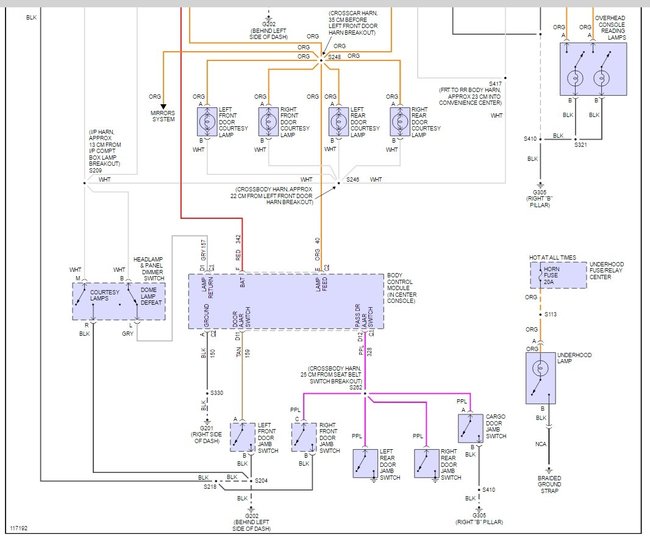Click the arrow pointing to mirrors system

pos(163,107)
